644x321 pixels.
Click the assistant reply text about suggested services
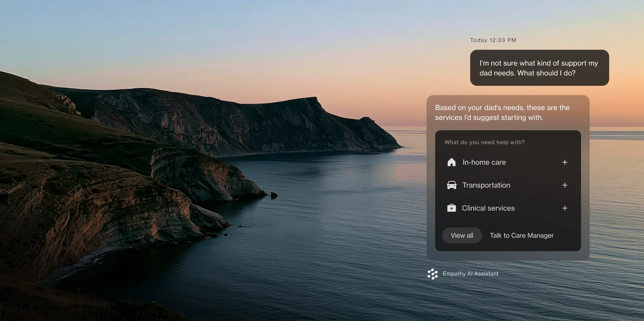coord(502,113)
